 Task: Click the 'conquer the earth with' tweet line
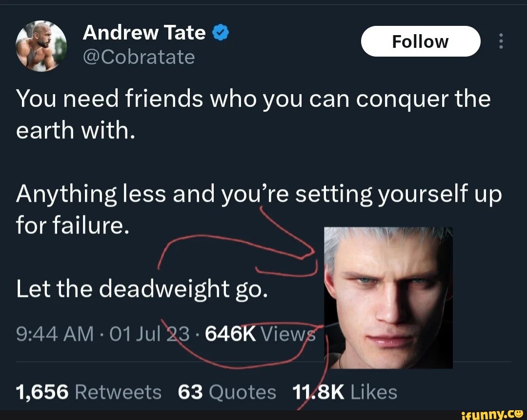click(253, 115)
